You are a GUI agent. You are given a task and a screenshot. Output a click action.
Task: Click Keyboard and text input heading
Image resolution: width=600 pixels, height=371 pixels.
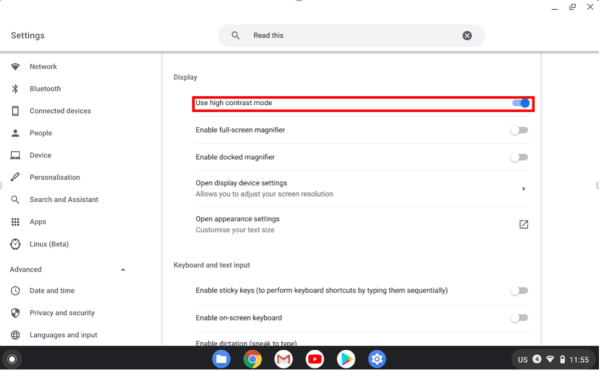tap(212, 265)
